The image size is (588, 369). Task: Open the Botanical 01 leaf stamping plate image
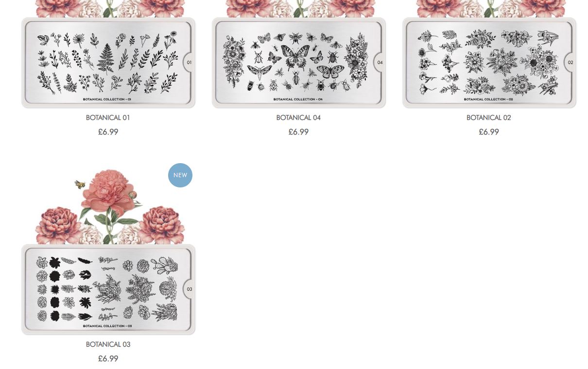(x=108, y=62)
